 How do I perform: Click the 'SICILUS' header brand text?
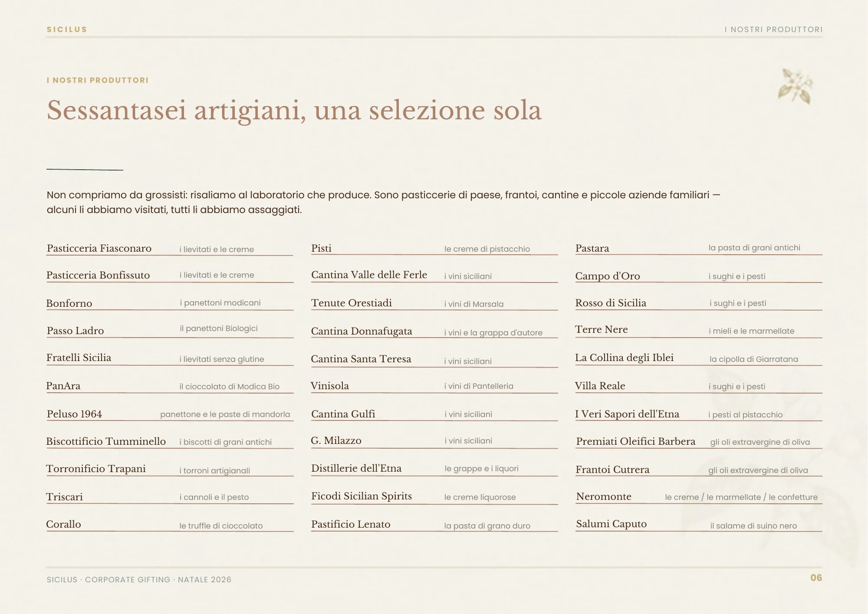[x=67, y=30]
